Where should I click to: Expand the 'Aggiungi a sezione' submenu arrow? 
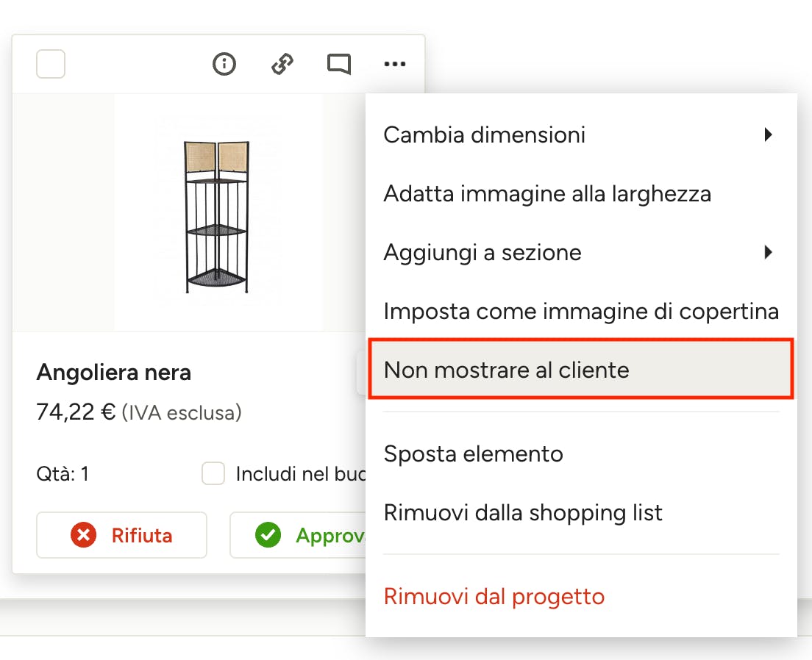click(x=768, y=253)
